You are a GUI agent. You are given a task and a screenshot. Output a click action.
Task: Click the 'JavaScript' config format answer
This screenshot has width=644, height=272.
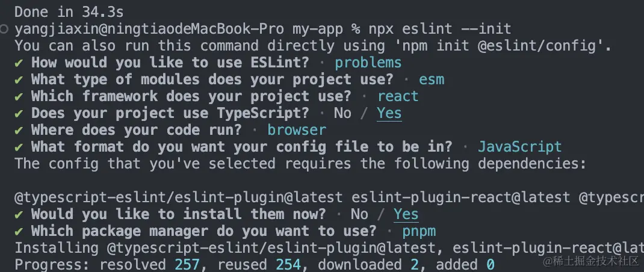pyautogui.click(x=519, y=147)
